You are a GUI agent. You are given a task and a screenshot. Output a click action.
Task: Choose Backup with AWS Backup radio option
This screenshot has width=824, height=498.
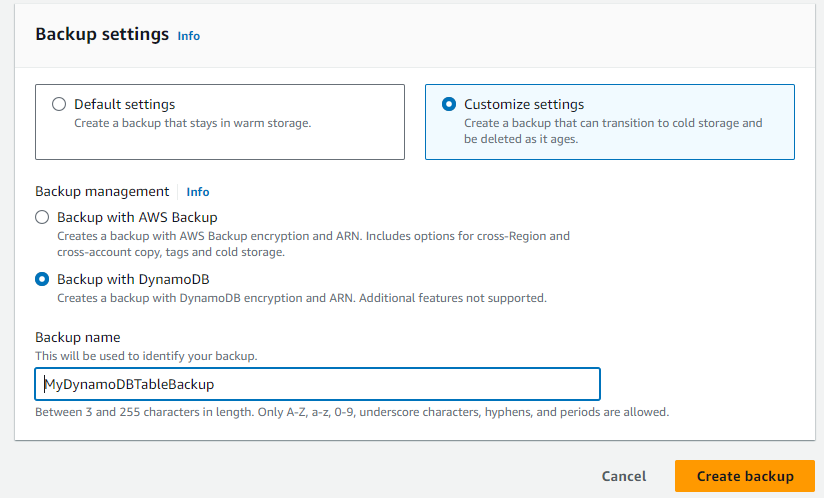tap(42, 217)
